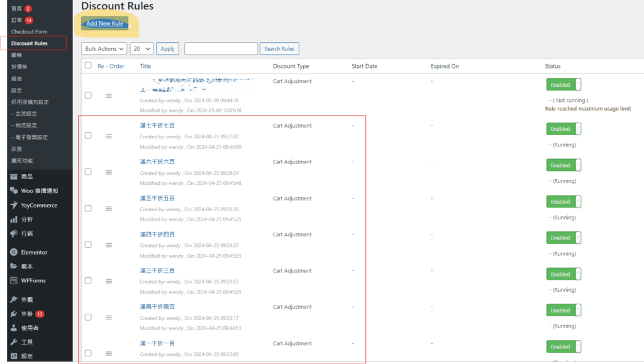The image size is (644, 364).
Task: Open the 滿四千折四百 rule title link
Action: [x=157, y=234]
